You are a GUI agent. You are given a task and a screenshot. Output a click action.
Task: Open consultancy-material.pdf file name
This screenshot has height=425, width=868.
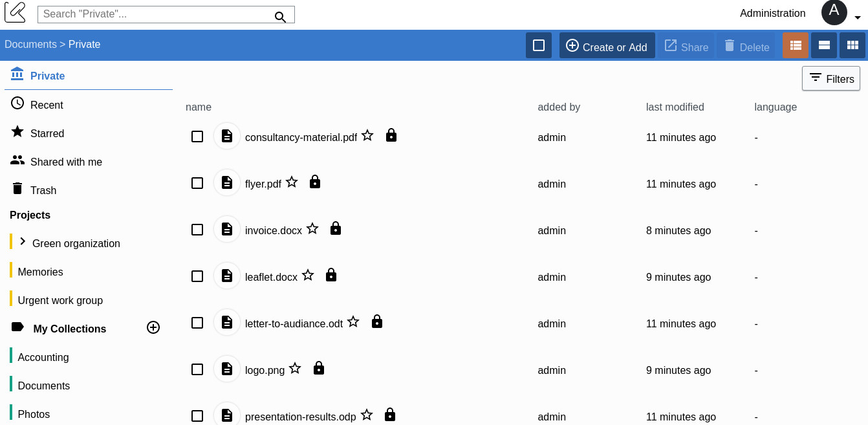(301, 137)
